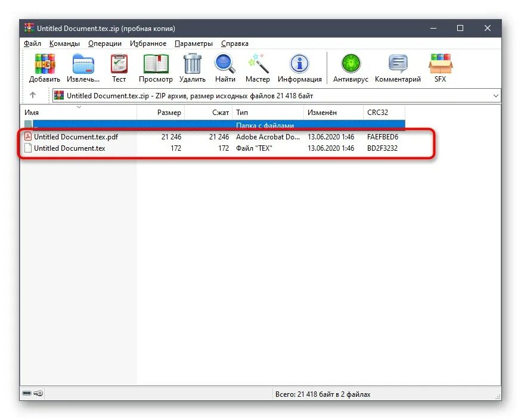
Task: Click the address bar archive path text
Action: tap(190, 96)
